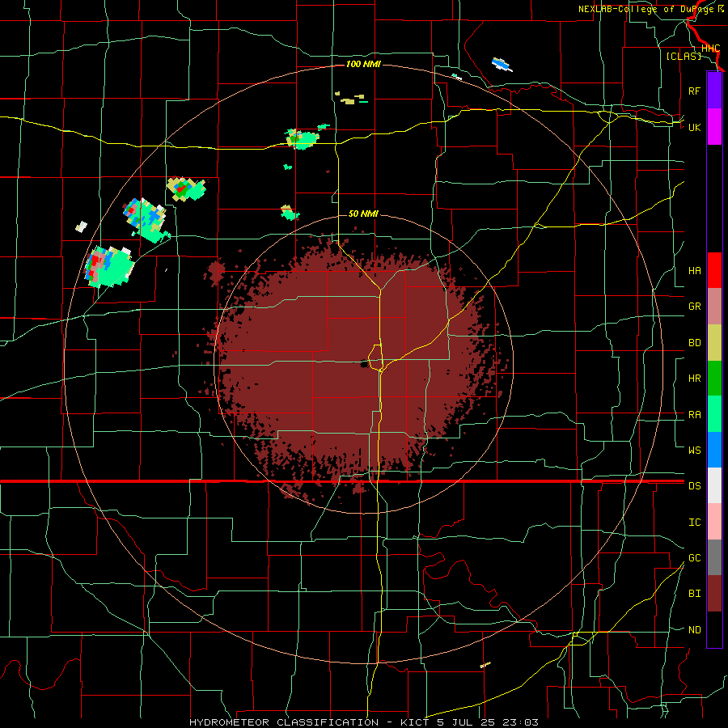
Task: Click the IC legend label
Action: click(x=694, y=523)
